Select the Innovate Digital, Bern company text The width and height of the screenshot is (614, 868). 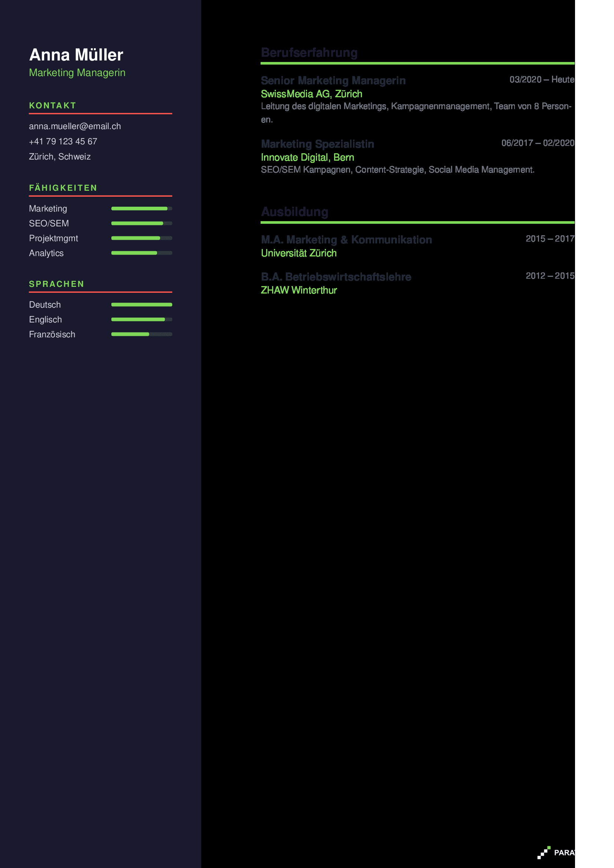(307, 157)
